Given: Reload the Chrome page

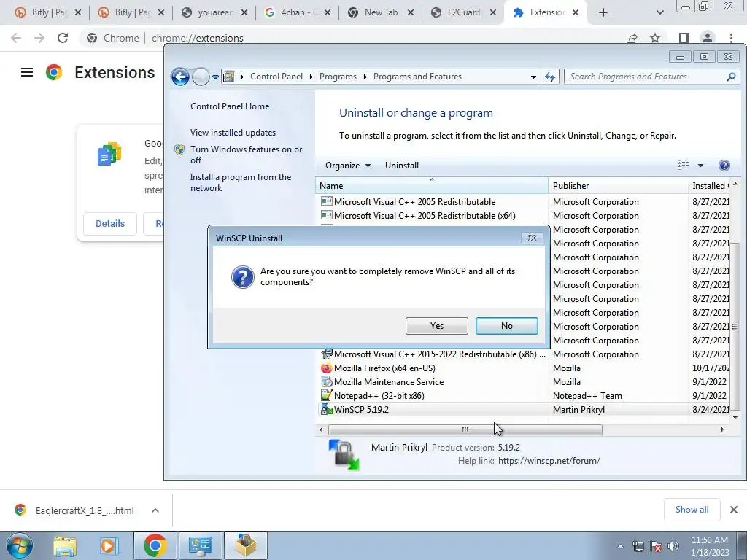Looking at the screenshot, I should pyautogui.click(x=63, y=38).
